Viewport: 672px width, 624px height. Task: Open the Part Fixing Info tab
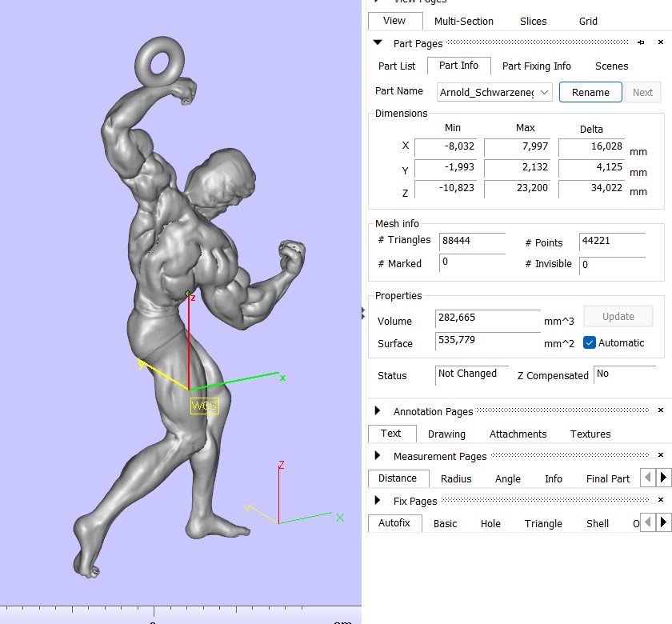click(537, 66)
